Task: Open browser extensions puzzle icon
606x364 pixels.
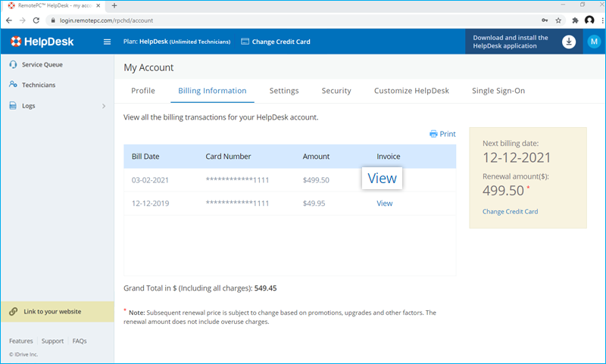Action: 574,20
